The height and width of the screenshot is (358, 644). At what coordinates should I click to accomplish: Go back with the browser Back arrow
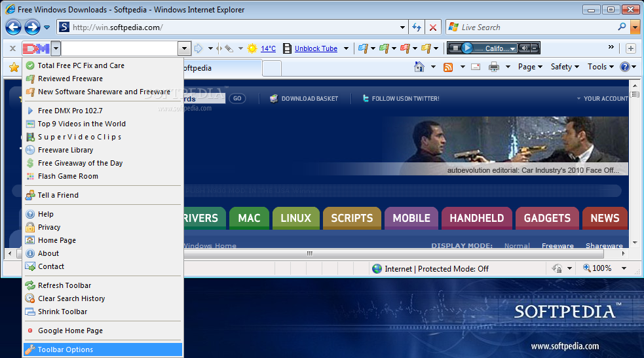click(13, 27)
